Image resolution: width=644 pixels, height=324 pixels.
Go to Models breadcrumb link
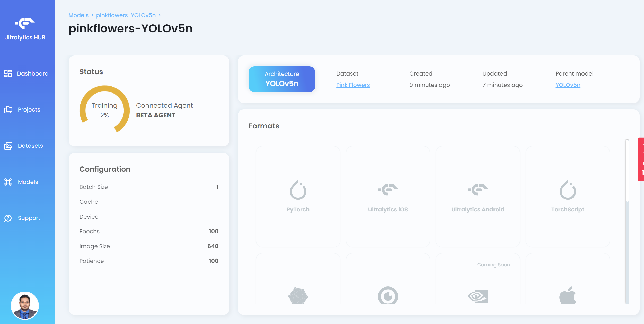(x=78, y=15)
